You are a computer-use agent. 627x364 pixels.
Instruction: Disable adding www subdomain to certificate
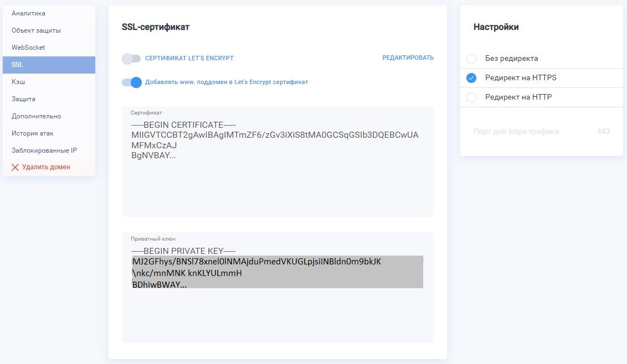pyautogui.click(x=132, y=82)
